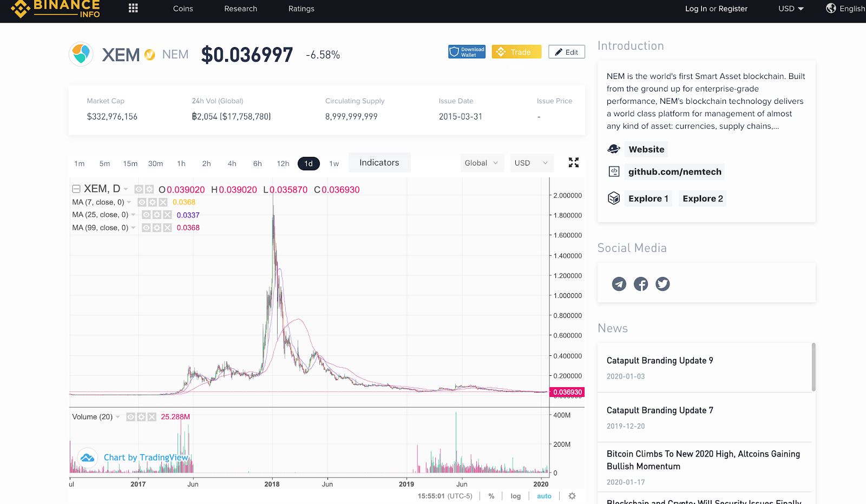Toggle auto scale on chart
The image size is (866, 504).
(x=544, y=496)
